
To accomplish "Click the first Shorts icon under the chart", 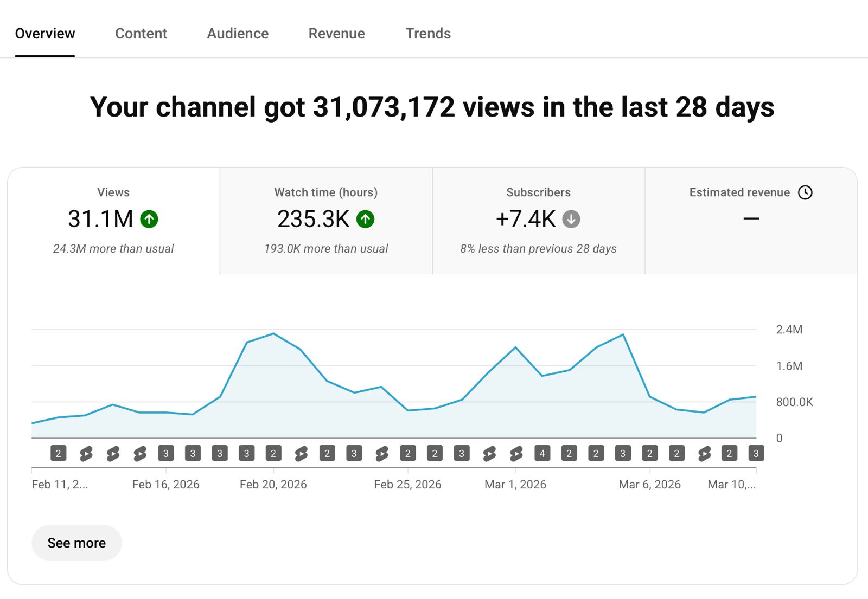I will click(x=86, y=453).
